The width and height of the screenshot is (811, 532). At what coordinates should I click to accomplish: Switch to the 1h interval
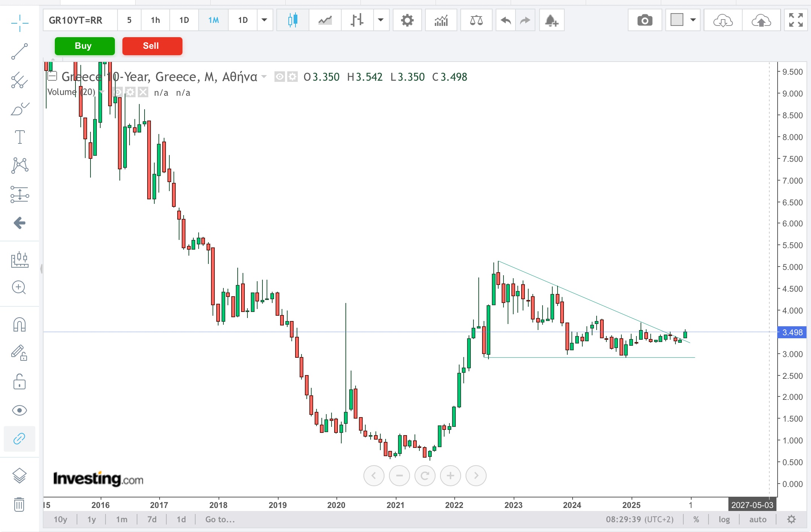tap(155, 20)
